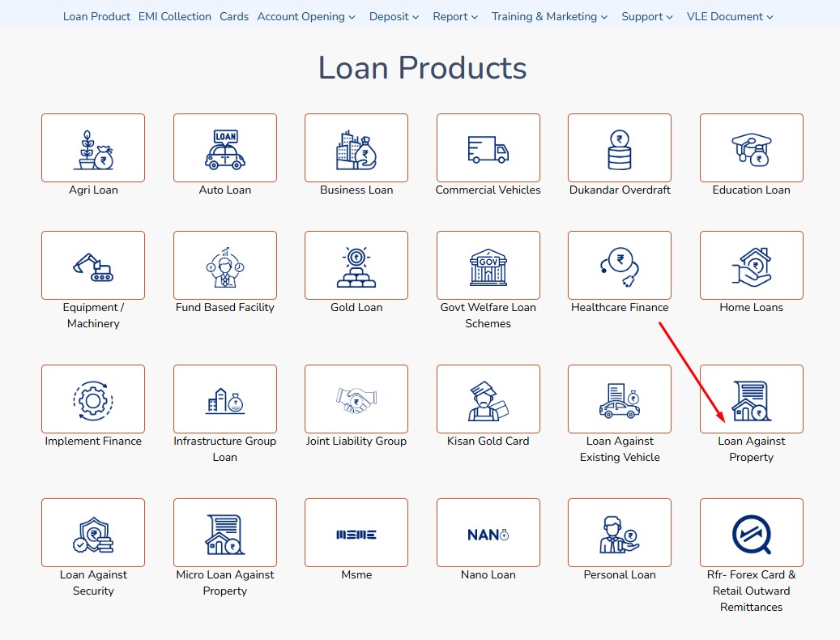Open the Cards menu item
The width and height of the screenshot is (840, 640).
(x=234, y=16)
